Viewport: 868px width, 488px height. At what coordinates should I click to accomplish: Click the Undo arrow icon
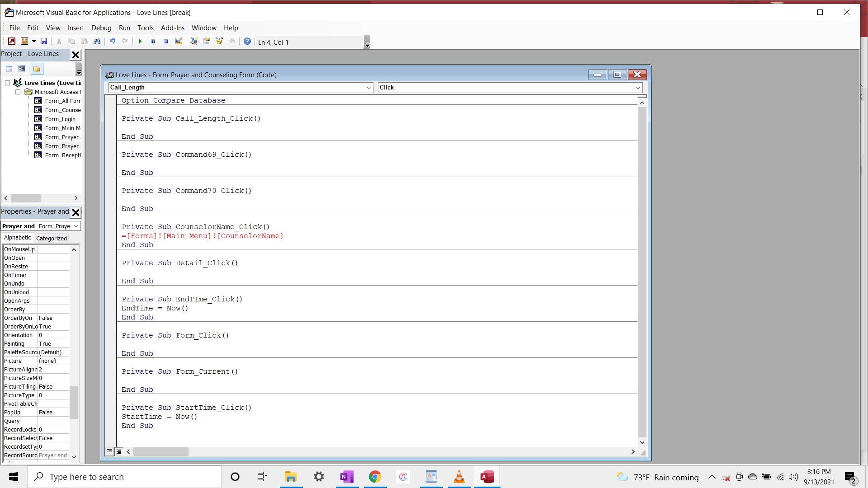112,42
